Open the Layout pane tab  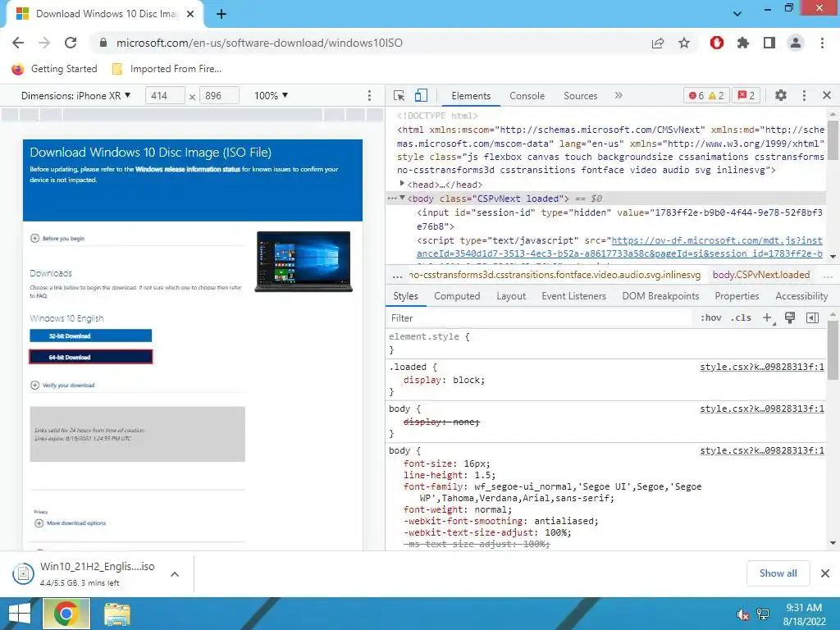pyautogui.click(x=511, y=296)
